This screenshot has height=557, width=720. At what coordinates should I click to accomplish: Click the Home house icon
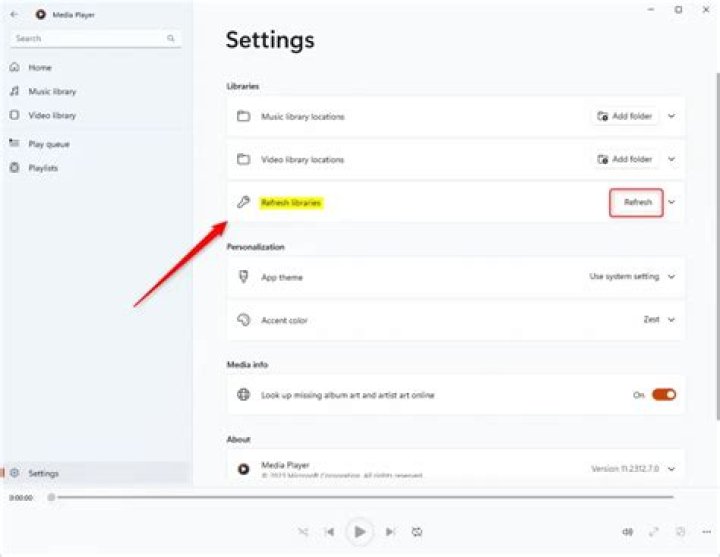tap(15, 67)
